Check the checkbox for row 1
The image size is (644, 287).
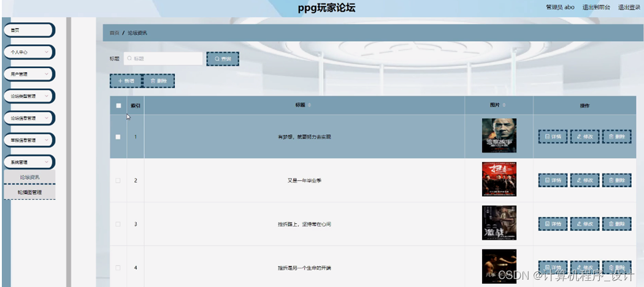pos(118,137)
